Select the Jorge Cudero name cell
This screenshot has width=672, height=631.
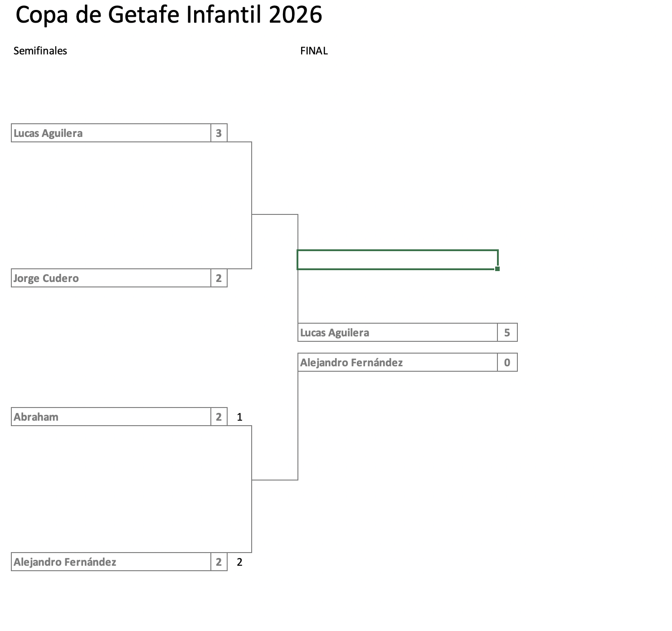point(111,278)
